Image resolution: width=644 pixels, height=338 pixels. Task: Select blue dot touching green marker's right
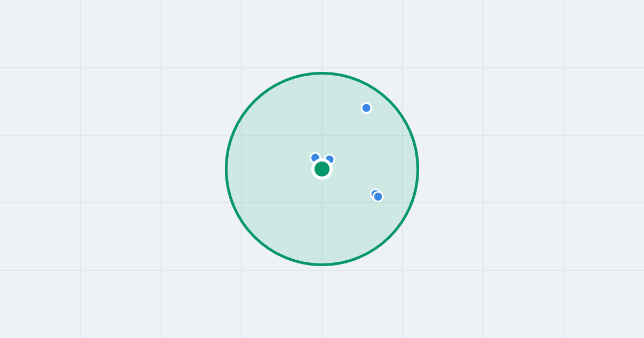pos(330,159)
